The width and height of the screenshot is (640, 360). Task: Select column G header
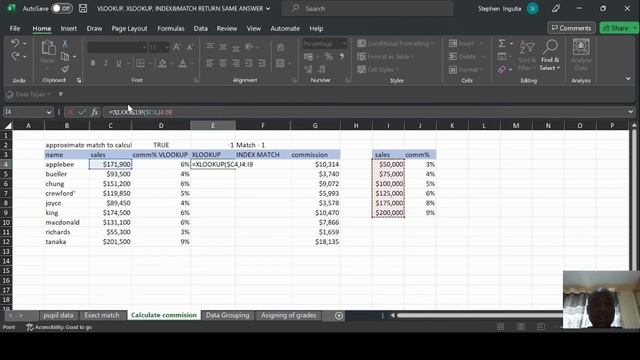(315, 125)
